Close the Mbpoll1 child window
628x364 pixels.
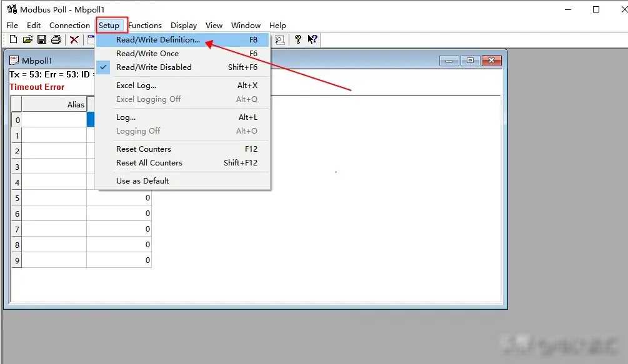[x=491, y=61]
